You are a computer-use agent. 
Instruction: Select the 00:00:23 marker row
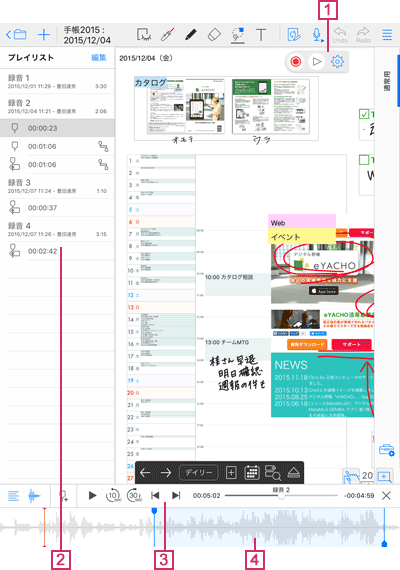[57, 128]
